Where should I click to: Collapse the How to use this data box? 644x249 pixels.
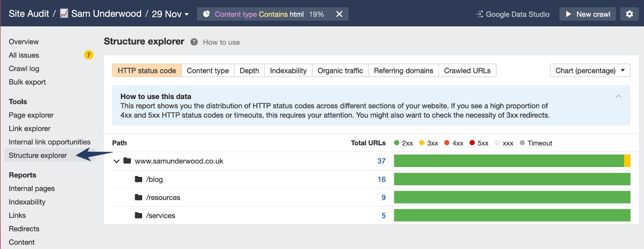coord(618,96)
